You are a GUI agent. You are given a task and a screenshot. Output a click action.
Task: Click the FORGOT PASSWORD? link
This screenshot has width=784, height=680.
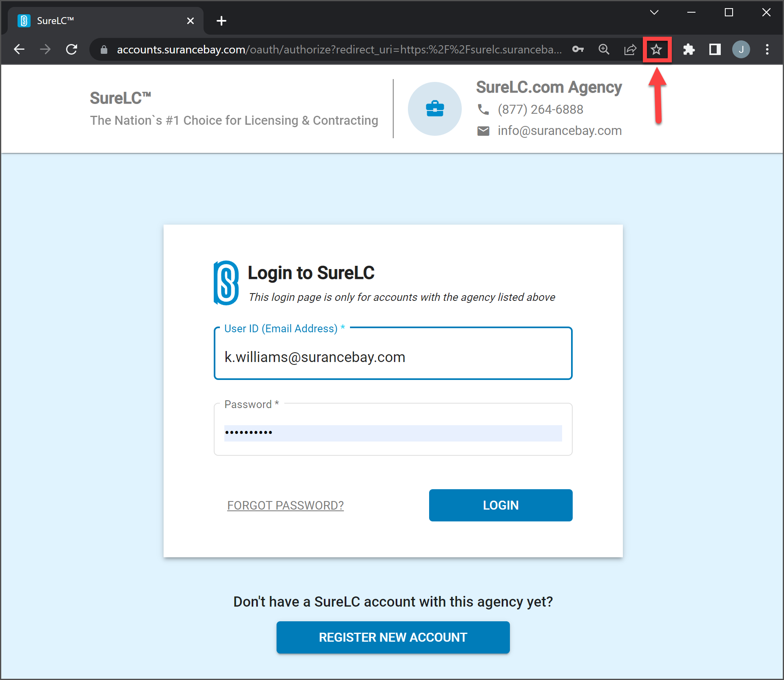285,506
